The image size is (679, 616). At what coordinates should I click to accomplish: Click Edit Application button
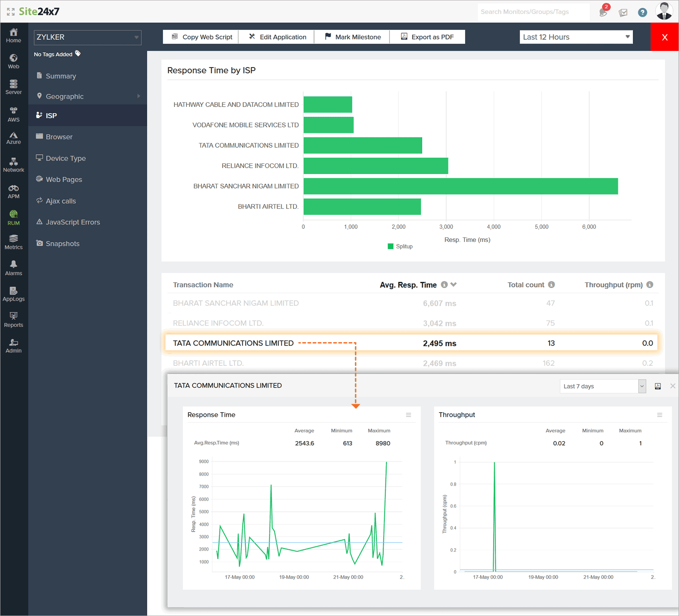[x=277, y=37]
